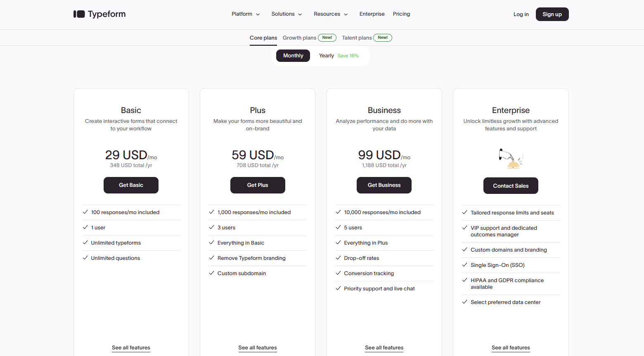
Task: Click the checkmark beside Conversion tracking
Action: point(338,273)
